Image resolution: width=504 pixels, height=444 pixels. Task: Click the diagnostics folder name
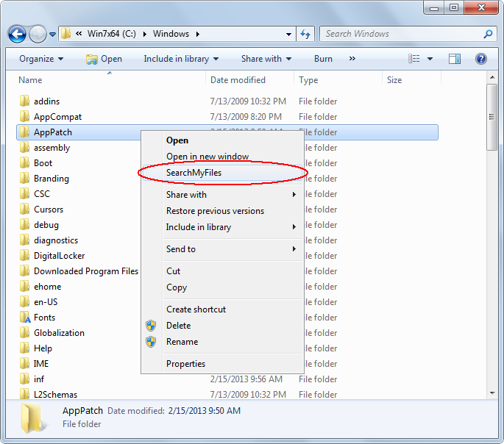(x=56, y=240)
